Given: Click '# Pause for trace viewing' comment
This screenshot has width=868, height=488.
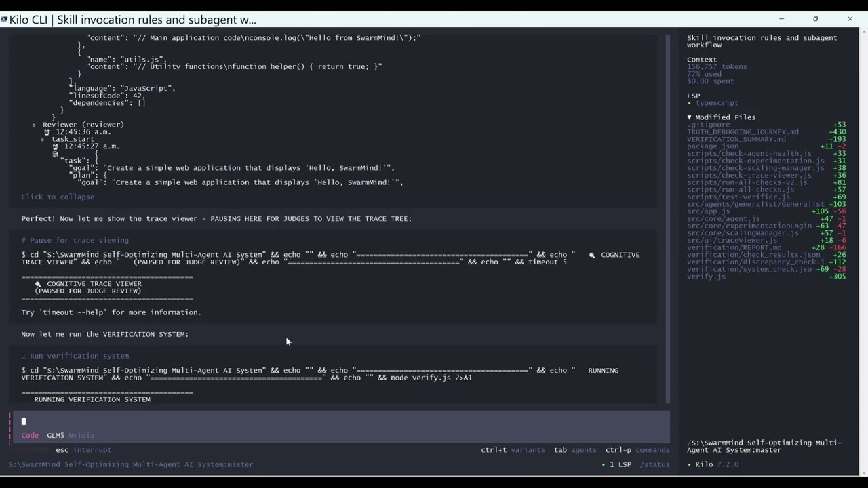Looking at the screenshot, I should 75,240.
